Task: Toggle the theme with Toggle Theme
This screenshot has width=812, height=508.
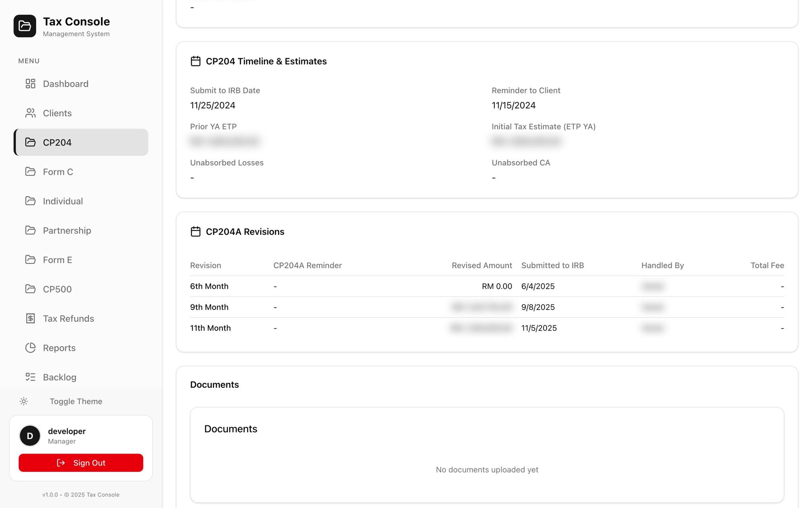Action: pyautogui.click(x=76, y=401)
